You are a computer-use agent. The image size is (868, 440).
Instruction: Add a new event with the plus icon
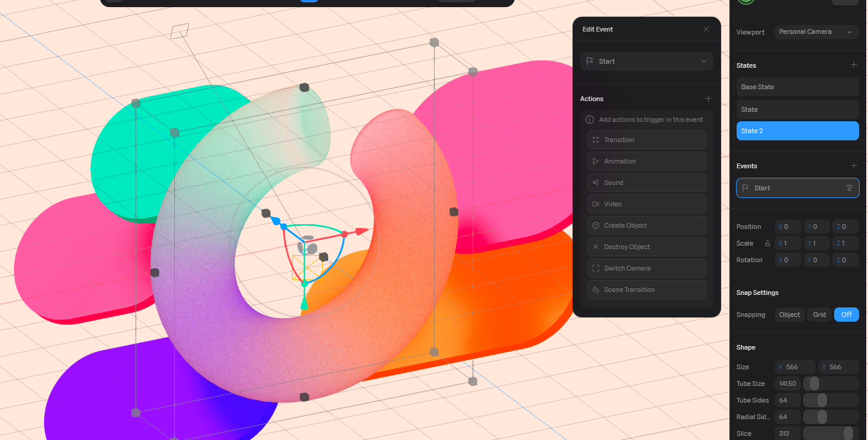(x=854, y=166)
